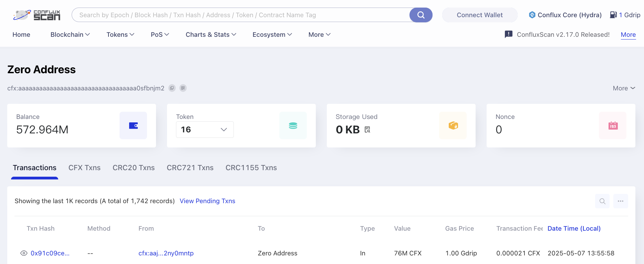Click the full cfx zero address text
Screen dimensions: 644x264
pos(86,88)
